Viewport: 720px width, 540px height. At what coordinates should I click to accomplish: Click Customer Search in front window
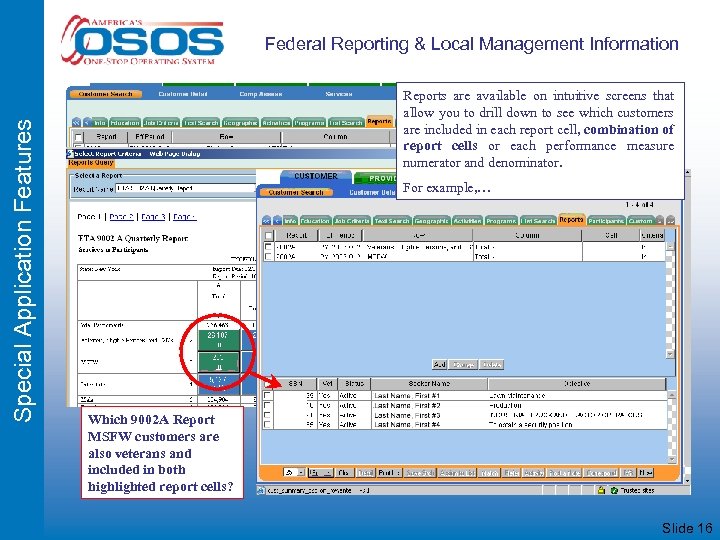click(296, 192)
